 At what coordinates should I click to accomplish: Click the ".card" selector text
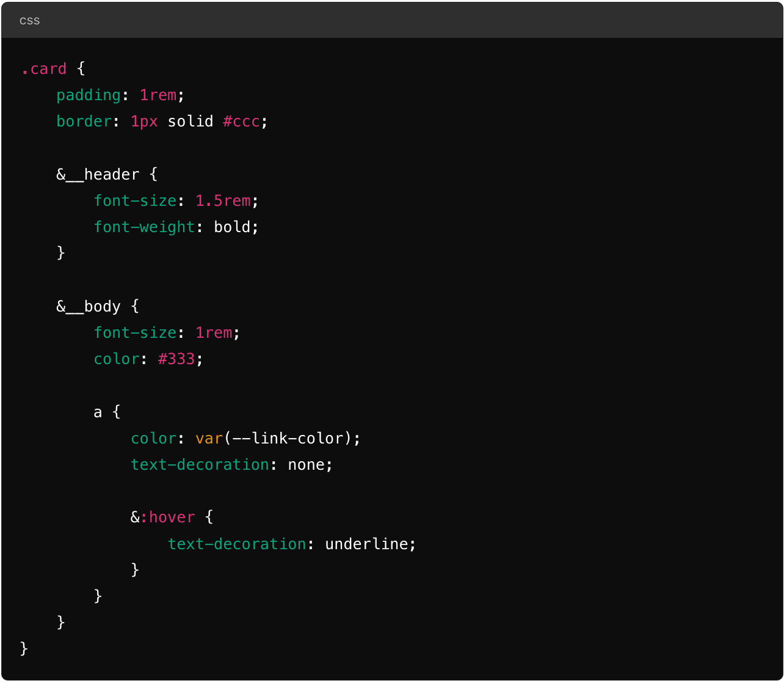point(43,69)
